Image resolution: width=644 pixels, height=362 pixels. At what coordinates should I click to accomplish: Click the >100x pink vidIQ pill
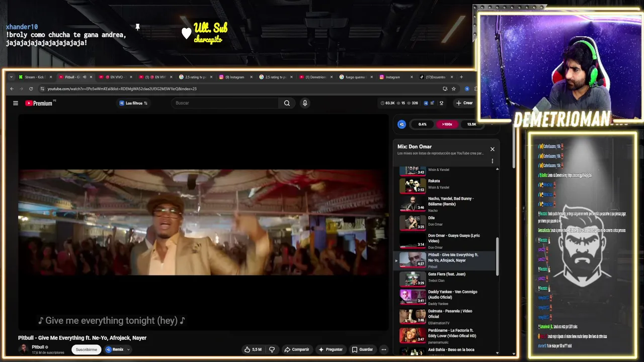[x=447, y=124]
